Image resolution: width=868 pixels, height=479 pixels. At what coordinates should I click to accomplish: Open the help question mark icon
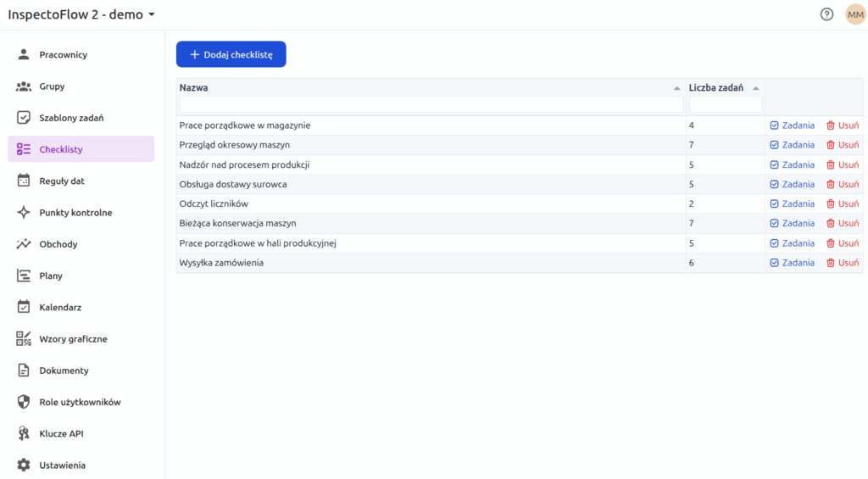[826, 14]
